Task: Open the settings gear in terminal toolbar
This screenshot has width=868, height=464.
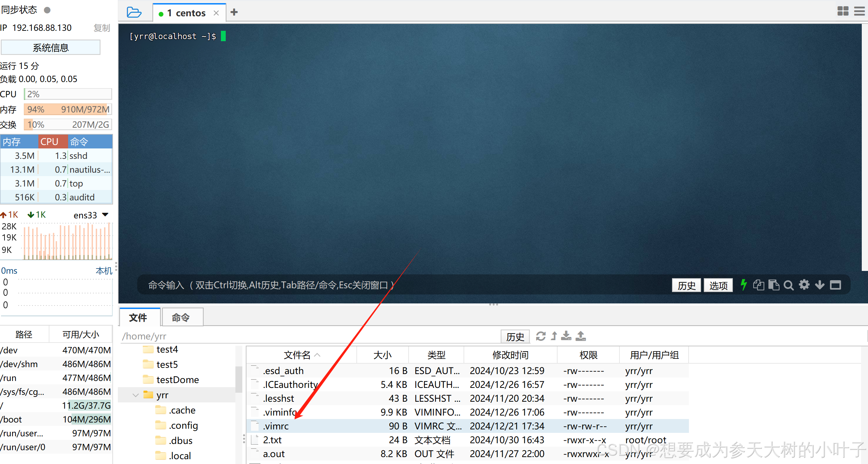Action: [804, 285]
